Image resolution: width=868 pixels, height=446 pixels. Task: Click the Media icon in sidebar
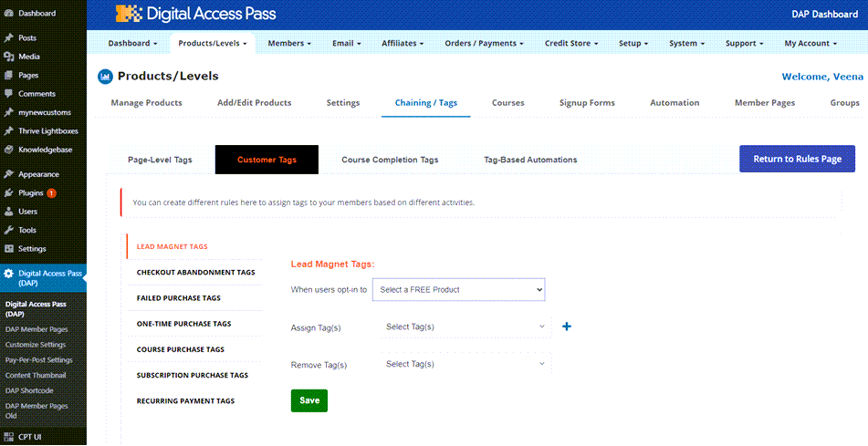tap(8, 57)
